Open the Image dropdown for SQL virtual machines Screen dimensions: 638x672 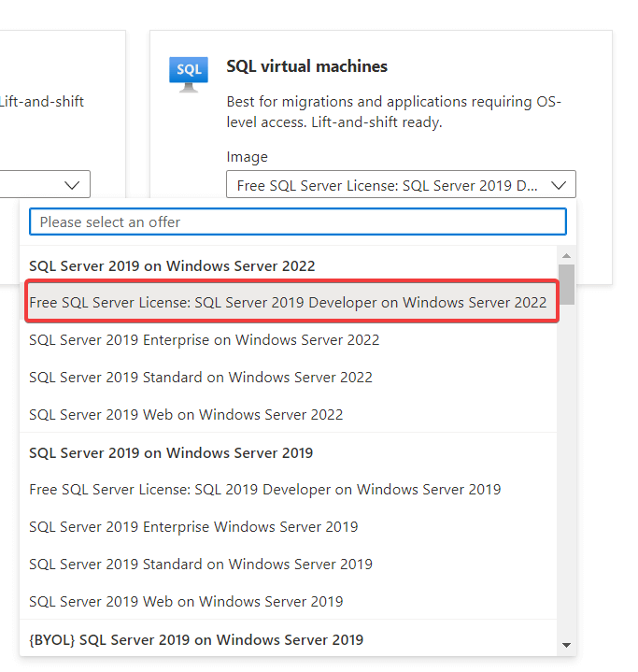tap(401, 185)
